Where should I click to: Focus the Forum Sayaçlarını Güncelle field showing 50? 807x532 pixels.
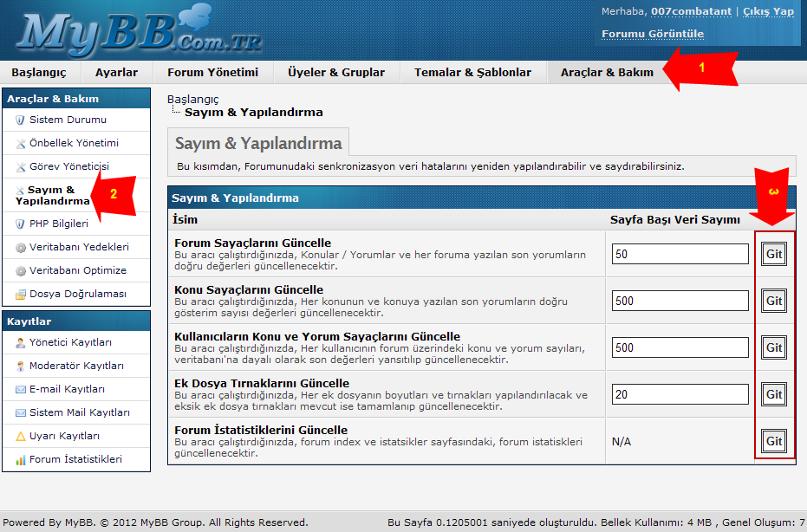(680, 254)
